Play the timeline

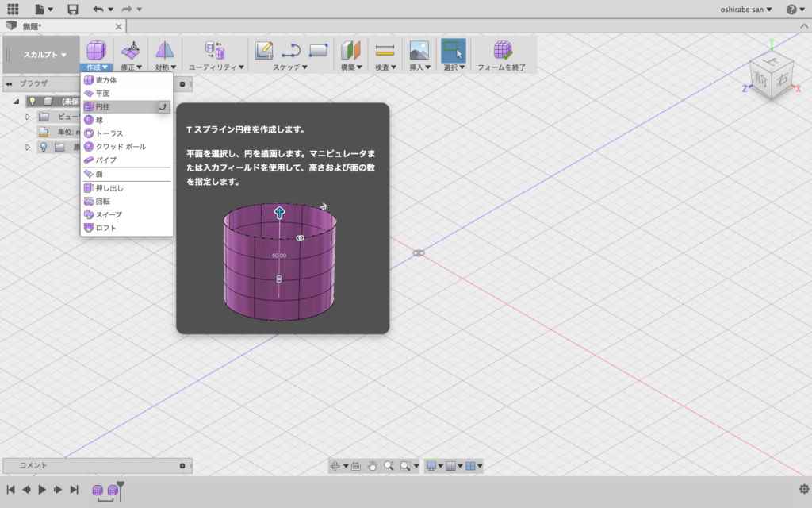(x=42, y=489)
